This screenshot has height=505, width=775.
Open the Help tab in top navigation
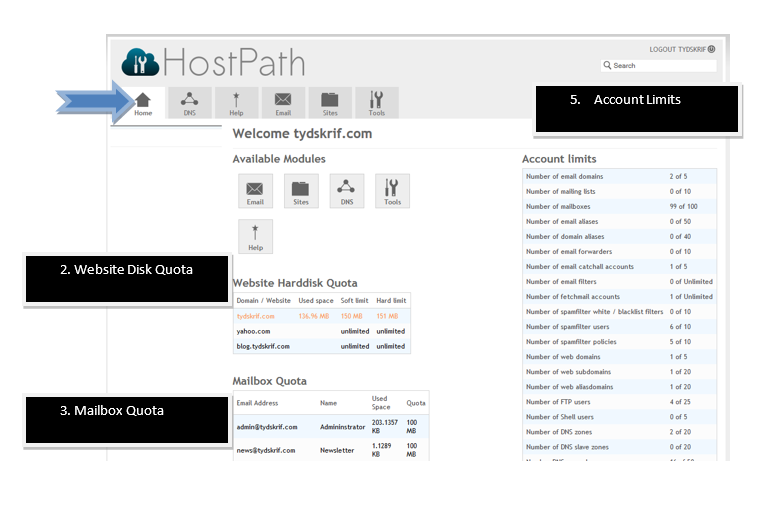(236, 103)
